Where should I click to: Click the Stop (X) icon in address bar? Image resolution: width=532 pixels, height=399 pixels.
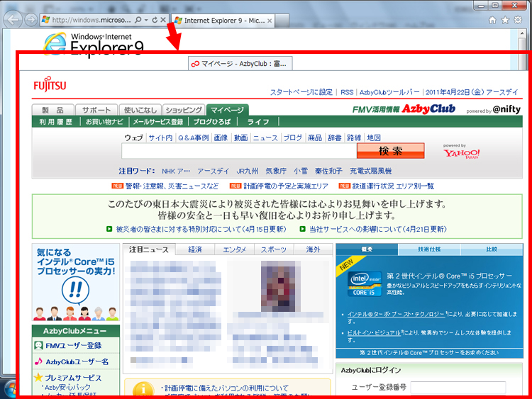pos(163,20)
